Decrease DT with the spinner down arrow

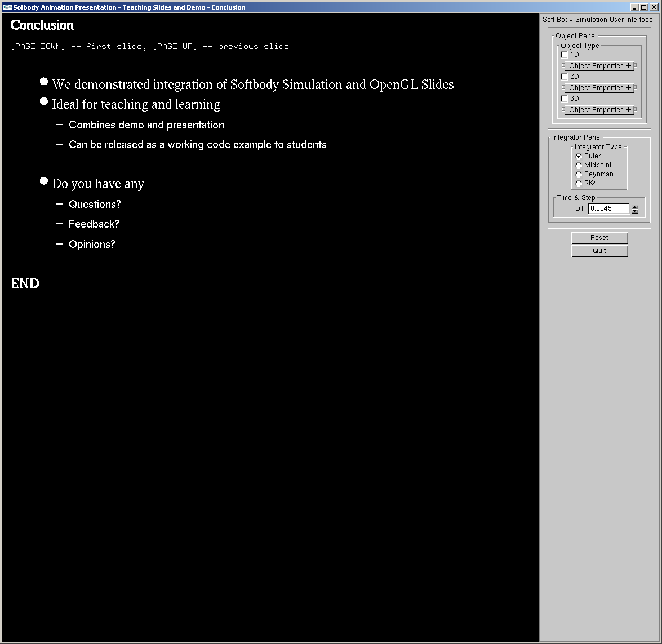pyautogui.click(x=635, y=211)
